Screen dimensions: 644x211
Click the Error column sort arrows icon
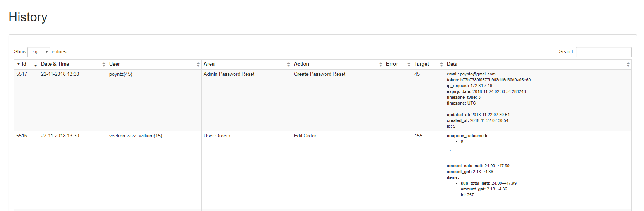(409, 65)
